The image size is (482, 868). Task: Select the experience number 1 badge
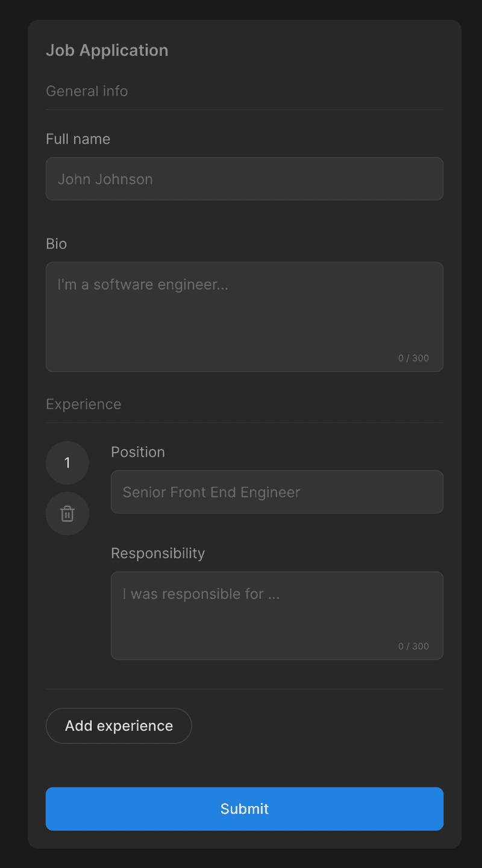click(67, 463)
